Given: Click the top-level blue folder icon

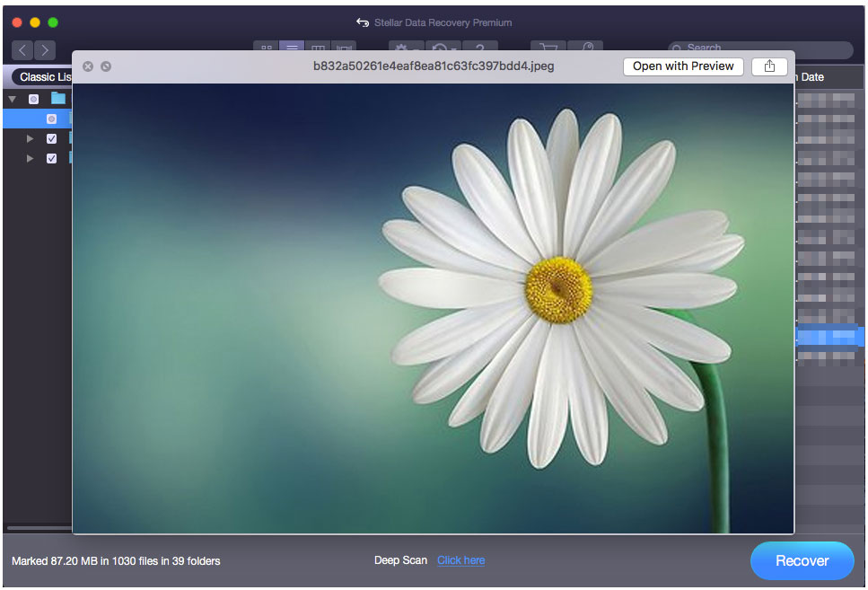Looking at the screenshot, I should [x=58, y=99].
